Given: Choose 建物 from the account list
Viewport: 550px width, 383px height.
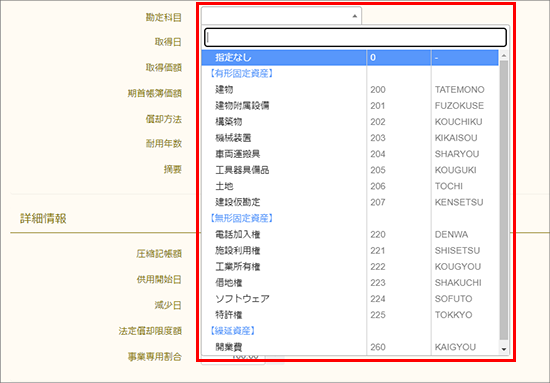Looking at the screenshot, I should pos(350,90).
